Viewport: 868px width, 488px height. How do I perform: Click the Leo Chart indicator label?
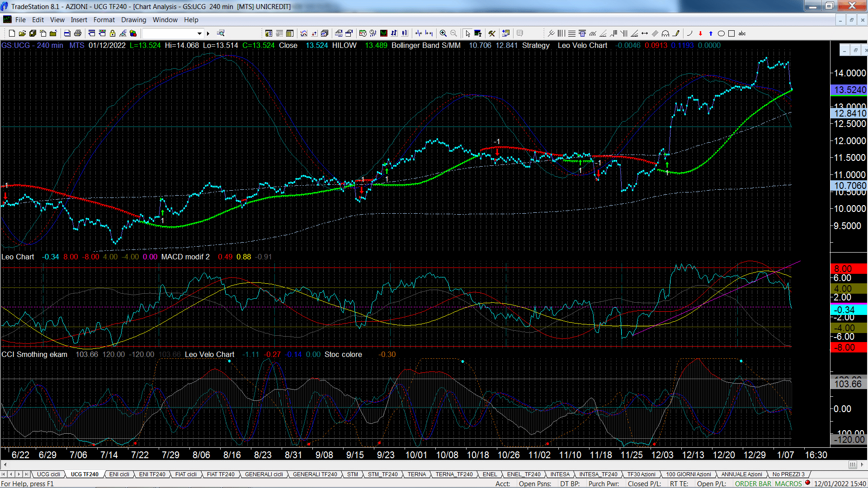pyautogui.click(x=18, y=257)
